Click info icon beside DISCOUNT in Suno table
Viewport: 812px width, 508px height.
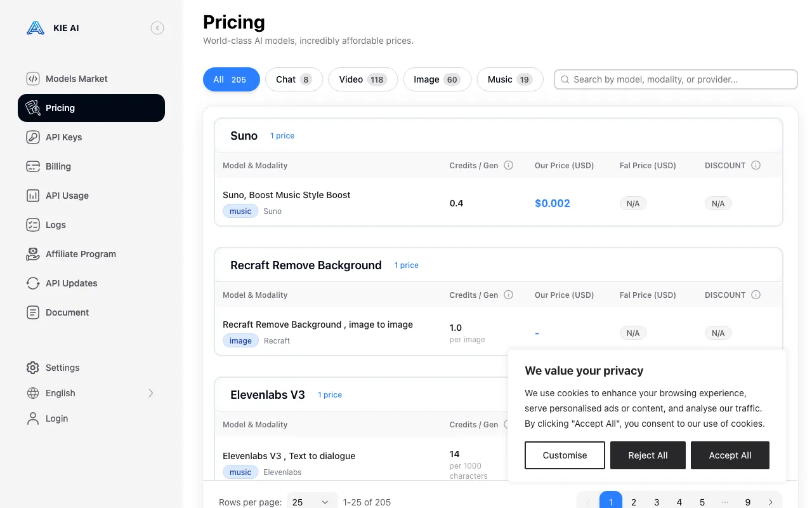[756, 165]
